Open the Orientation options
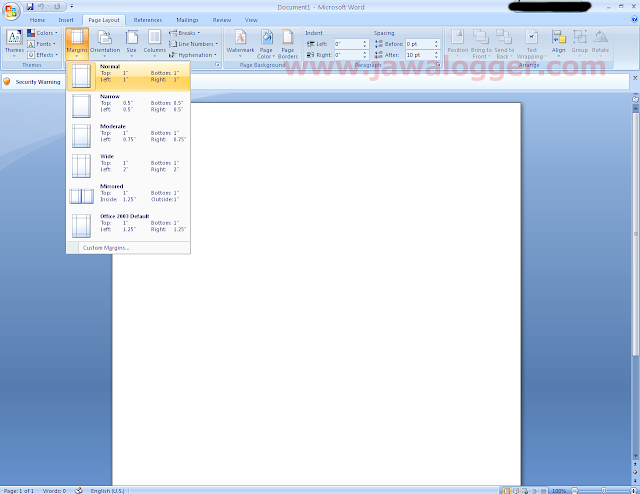Screen dimensions: 640x494 pos(105,43)
